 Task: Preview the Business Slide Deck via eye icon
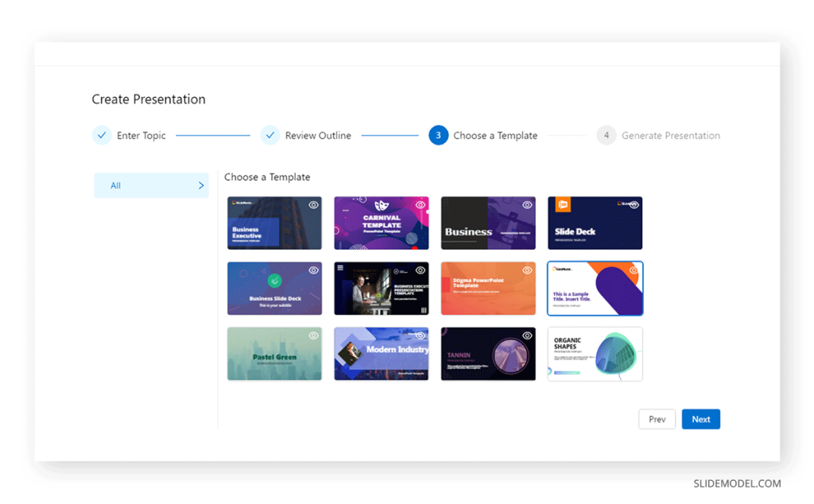click(x=313, y=270)
